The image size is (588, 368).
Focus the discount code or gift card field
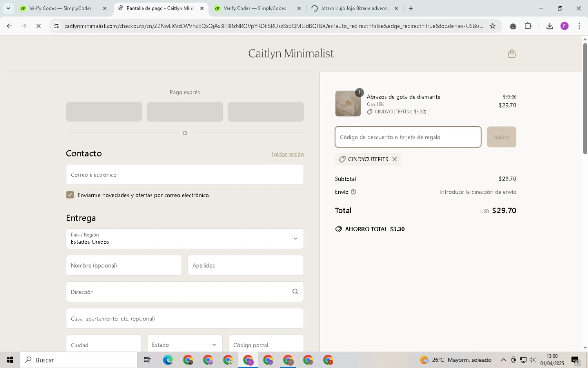point(408,137)
